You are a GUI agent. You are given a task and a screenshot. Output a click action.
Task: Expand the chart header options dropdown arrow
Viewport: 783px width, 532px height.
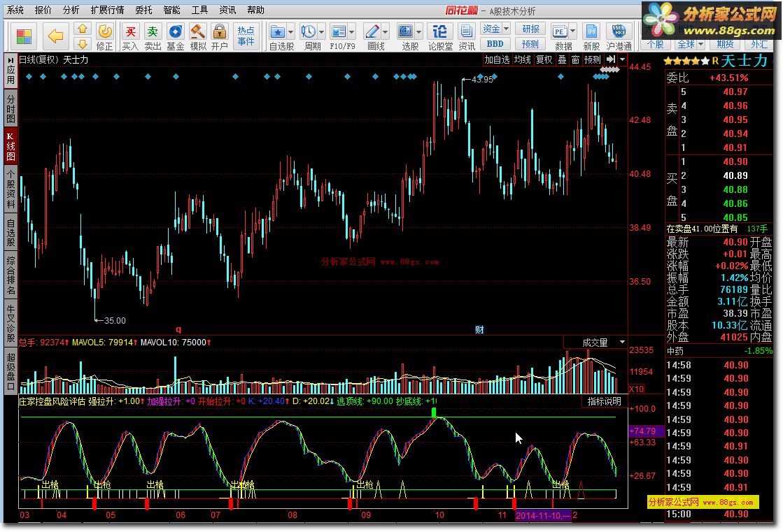pyautogui.click(x=622, y=59)
